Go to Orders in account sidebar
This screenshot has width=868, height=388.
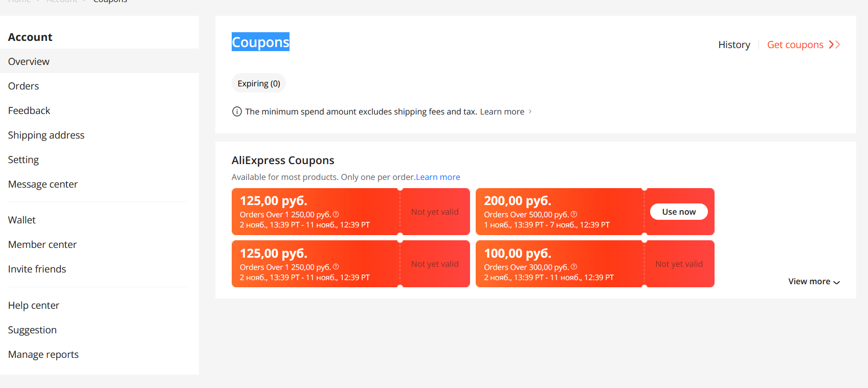click(x=24, y=86)
